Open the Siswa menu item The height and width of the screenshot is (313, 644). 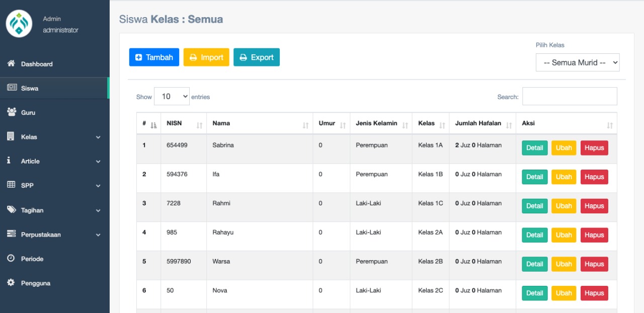pyautogui.click(x=30, y=88)
